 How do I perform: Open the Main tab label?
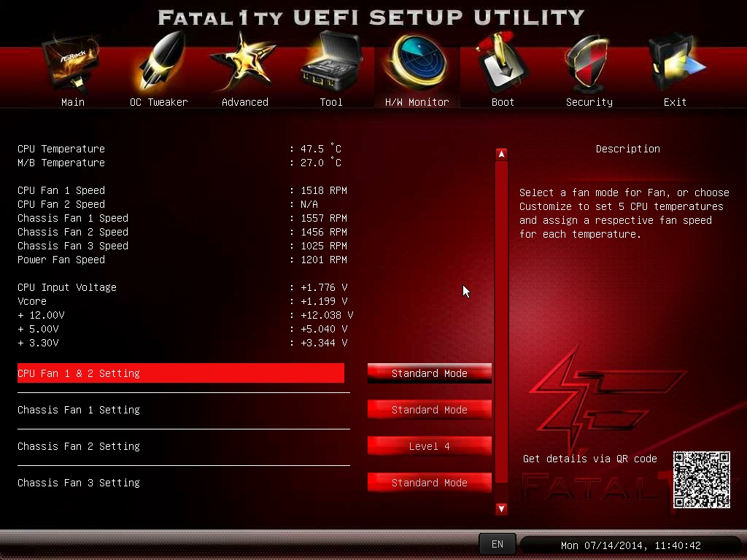click(73, 102)
